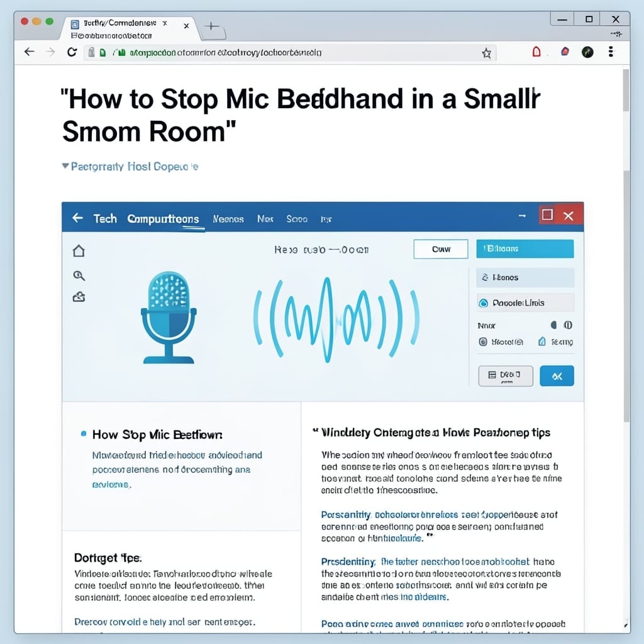Click the sound waveform graphic
The height and width of the screenshot is (644, 644).
coord(336,319)
